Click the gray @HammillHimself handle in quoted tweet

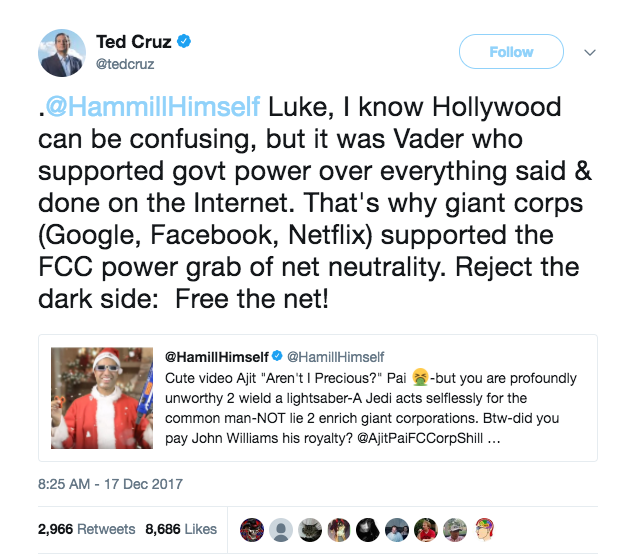336,356
